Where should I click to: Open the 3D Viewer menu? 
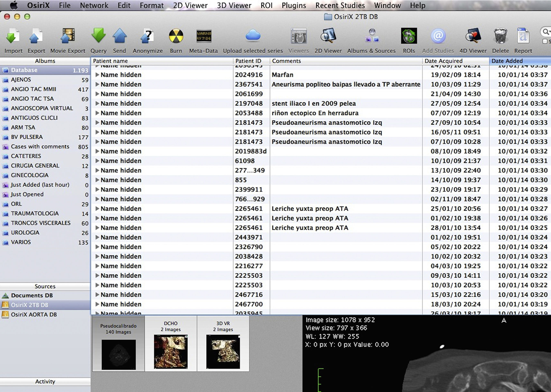click(x=234, y=5)
